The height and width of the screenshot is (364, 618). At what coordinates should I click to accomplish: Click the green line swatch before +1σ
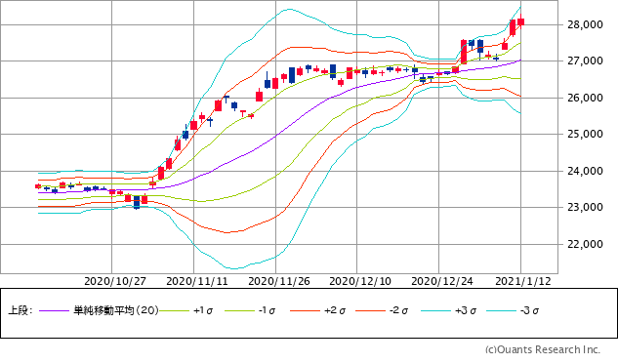(x=175, y=311)
